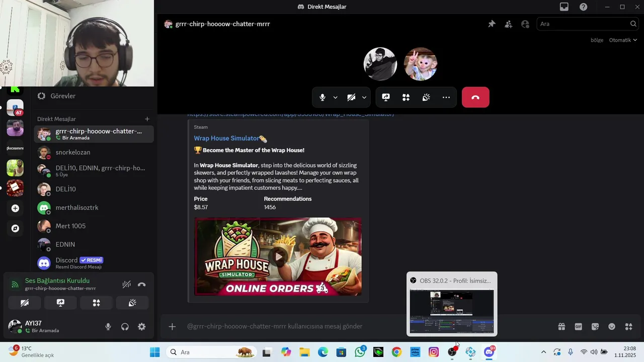Screen dimensions: 644x362
Task: Open the DELİ10 direct message
Action: pyautogui.click(x=94, y=189)
